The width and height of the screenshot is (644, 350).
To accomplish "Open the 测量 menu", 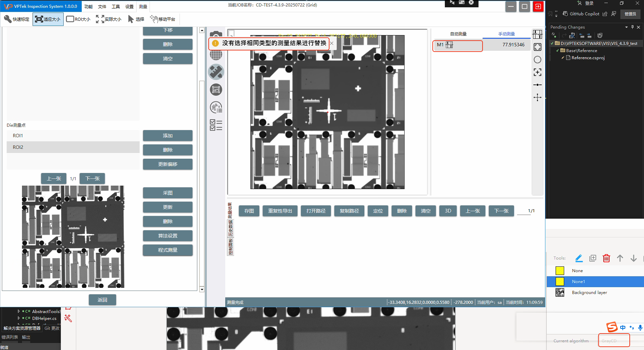I will coord(143,7).
